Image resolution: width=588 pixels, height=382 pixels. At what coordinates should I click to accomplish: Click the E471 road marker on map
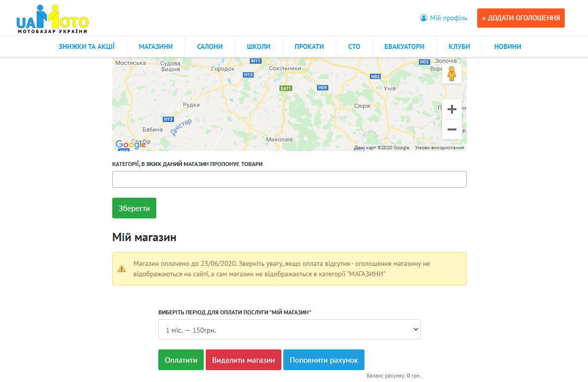point(286,88)
